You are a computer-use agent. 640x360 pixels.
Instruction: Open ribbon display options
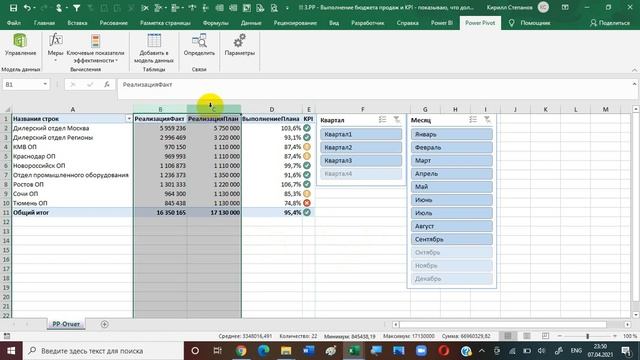[x=565, y=7]
